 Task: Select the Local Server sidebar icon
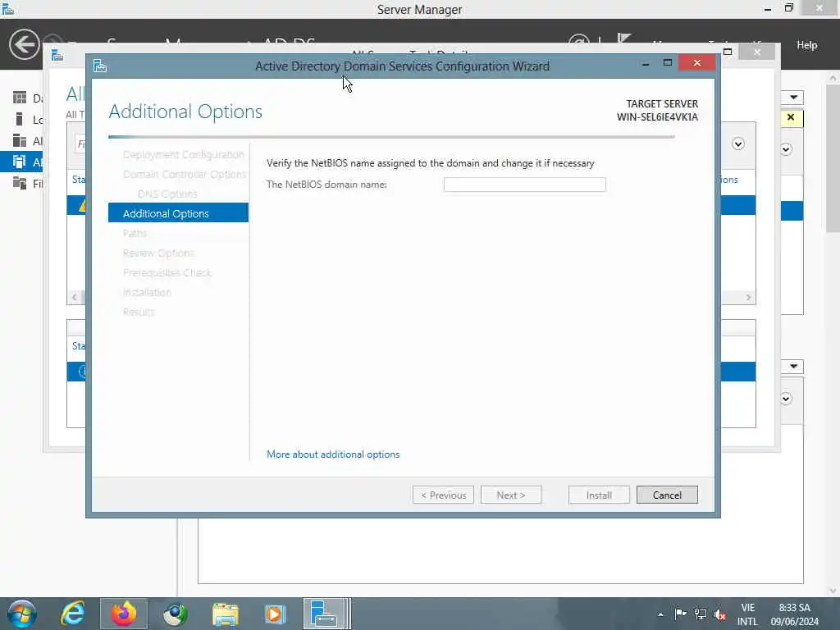(20, 119)
